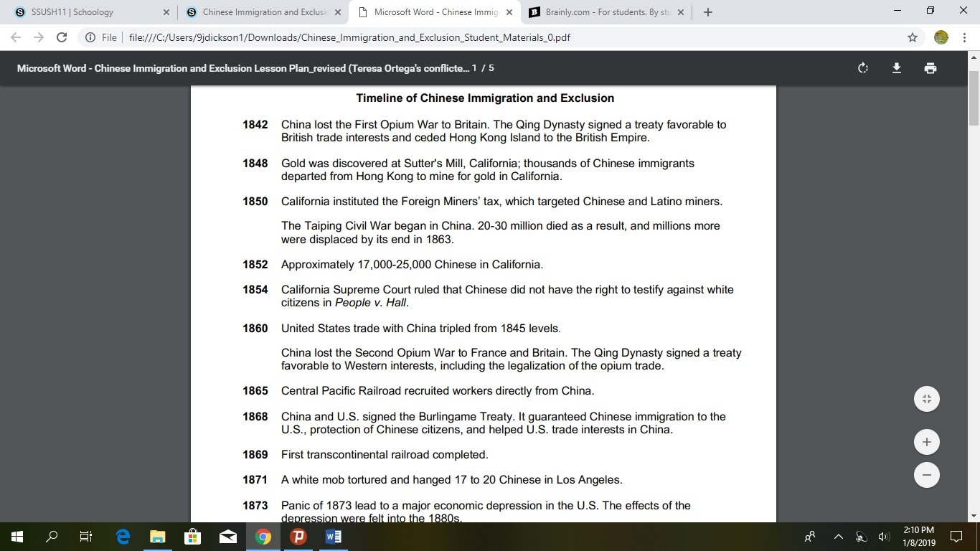The image size is (980, 551).
Task: Click the volume speaker icon
Action: [884, 537]
